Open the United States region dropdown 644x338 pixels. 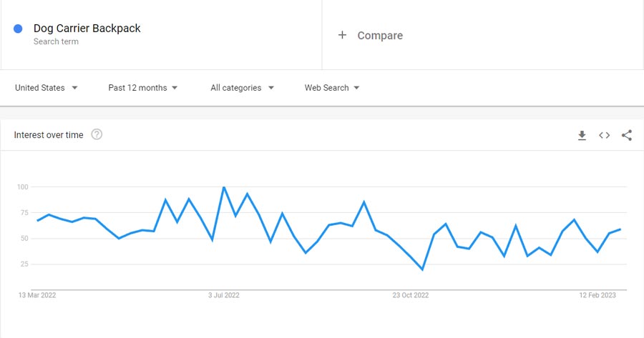coord(47,88)
